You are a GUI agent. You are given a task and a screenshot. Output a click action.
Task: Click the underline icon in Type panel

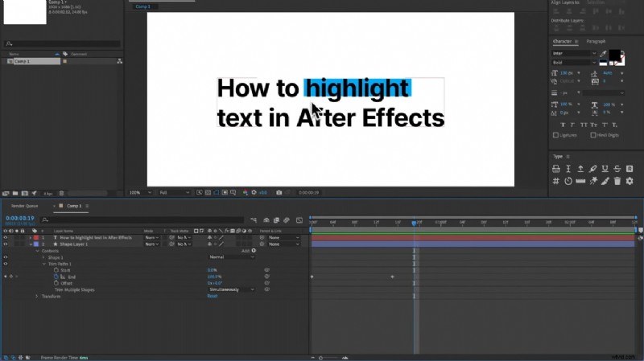[x=605, y=169]
